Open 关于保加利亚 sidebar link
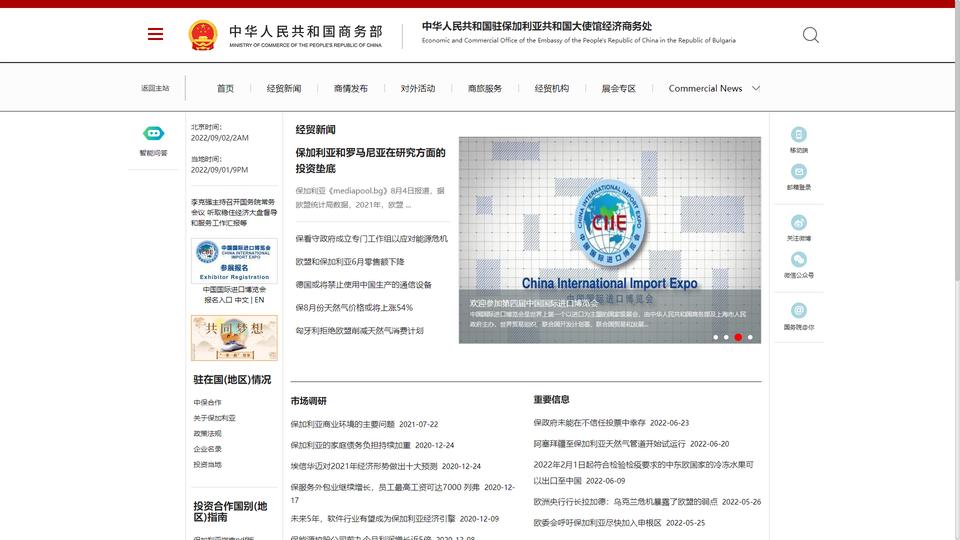Image resolution: width=960 pixels, height=540 pixels. tap(214, 418)
